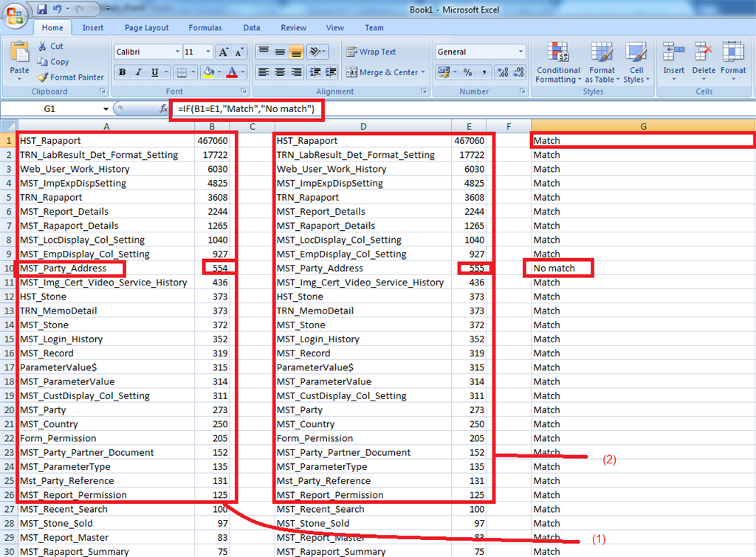This screenshot has width=756, height=557.
Task: Switch to the Page Layout tab
Action: [x=147, y=28]
